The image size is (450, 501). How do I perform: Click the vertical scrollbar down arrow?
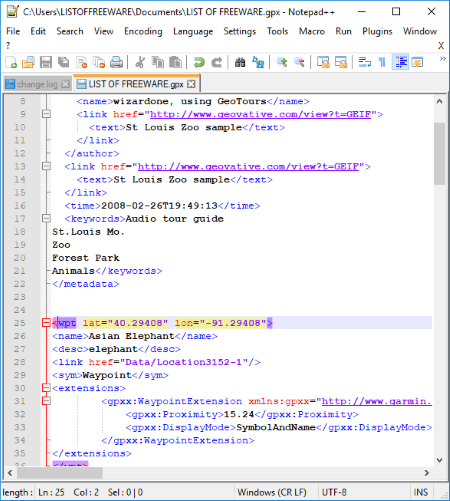point(440,460)
